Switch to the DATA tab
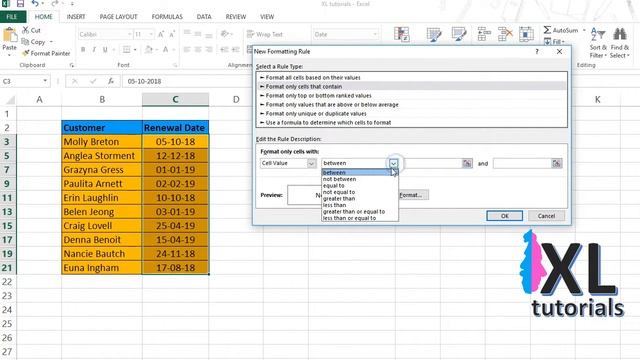The width and height of the screenshot is (640, 360). pos(204,17)
